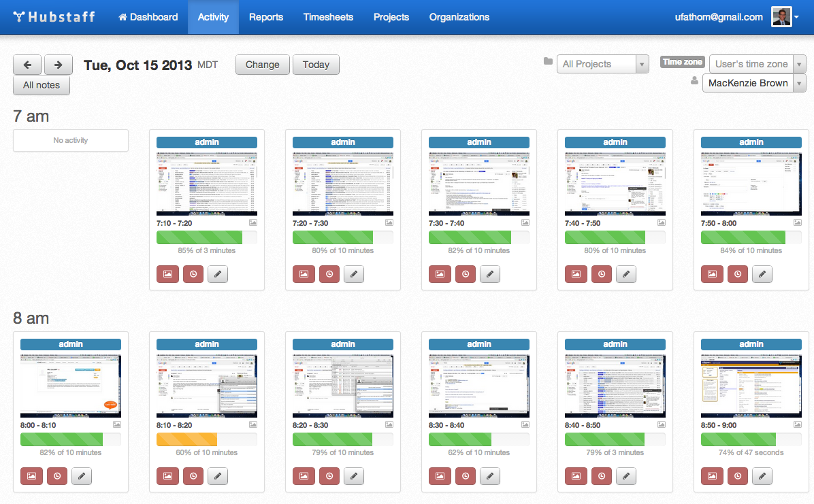Expand the User's time zone dropdown
814x504 pixels.
click(x=757, y=64)
